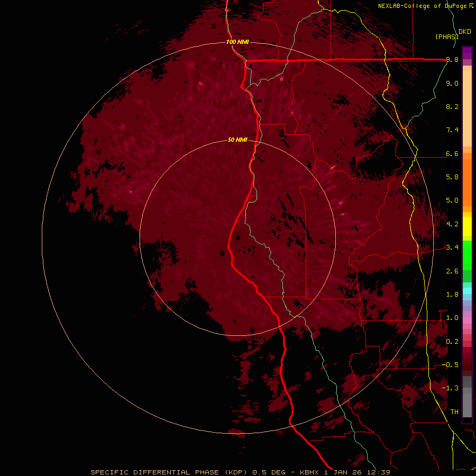This screenshot has width=476, height=476.
Task: Select the 1.0 legend value
Action: click(x=452, y=318)
